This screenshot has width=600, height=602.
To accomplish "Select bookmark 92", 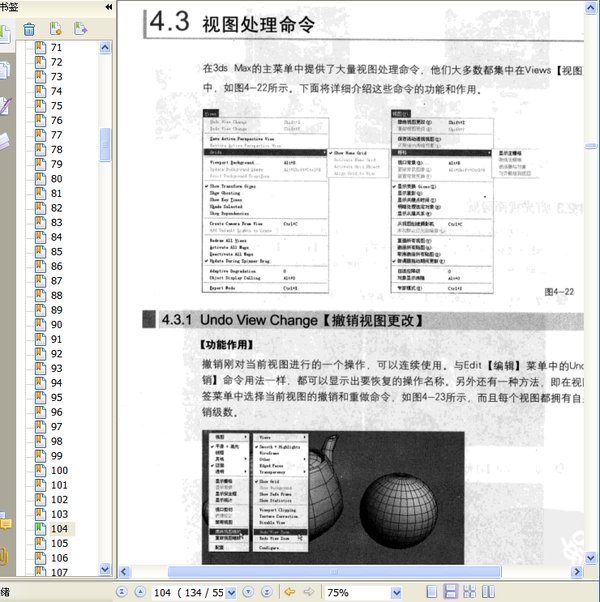I will pos(56,354).
